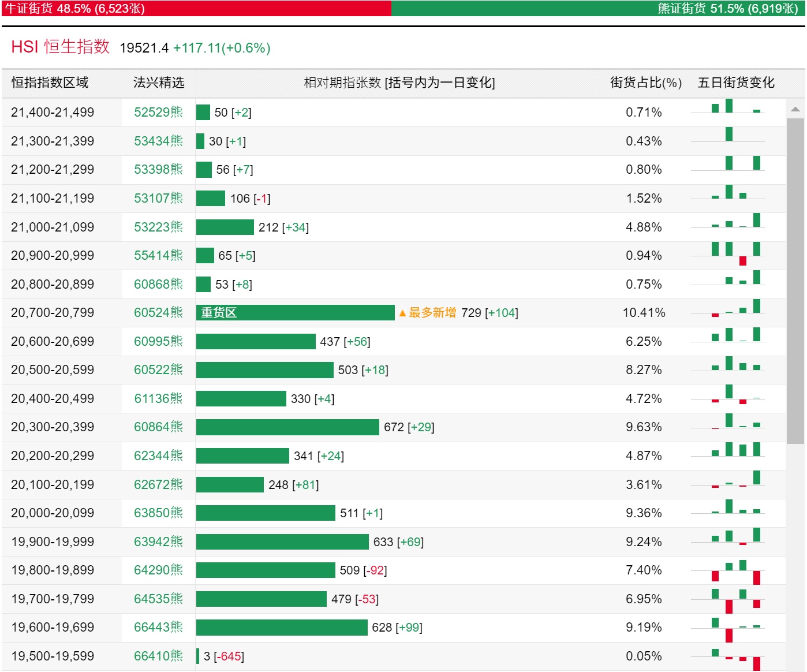Open the 60524熊 warrant link
The width and height of the screenshot is (807, 672).
158,313
